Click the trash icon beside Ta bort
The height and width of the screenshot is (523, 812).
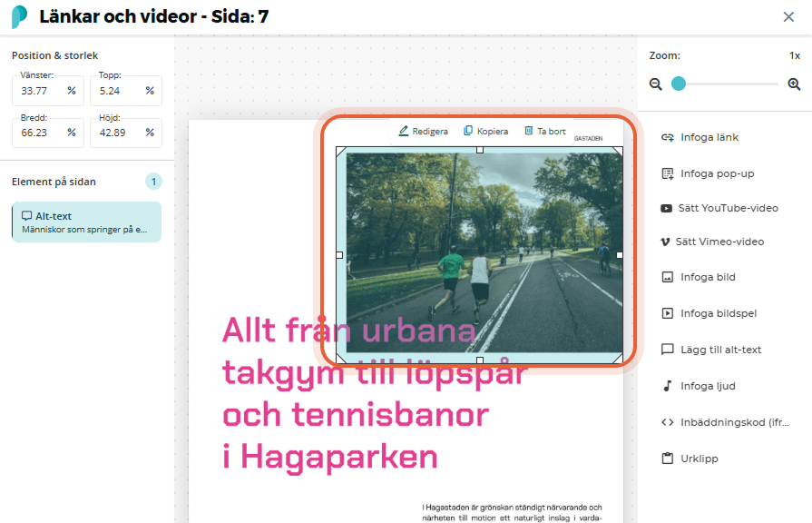(x=529, y=131)
